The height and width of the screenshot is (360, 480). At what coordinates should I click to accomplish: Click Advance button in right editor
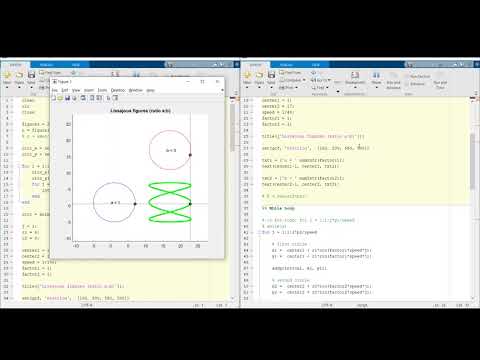pyautogui.click(x=415, y=84)
